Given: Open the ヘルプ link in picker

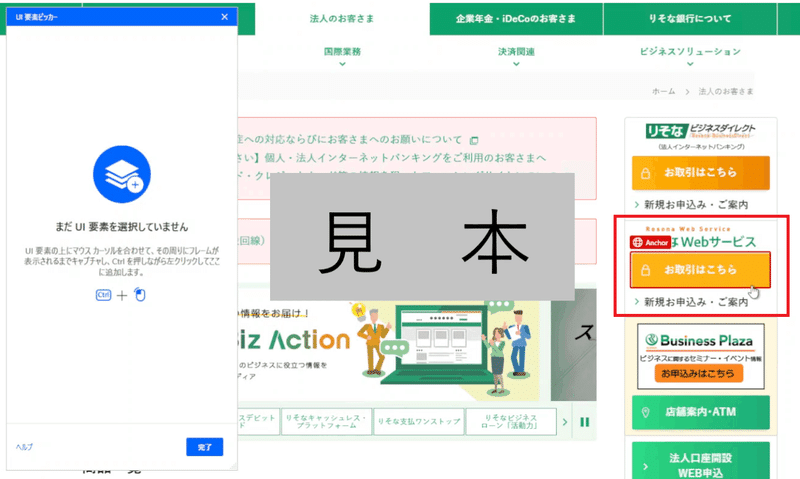Looking at the screenshot, I should click(x=24, y=447).
